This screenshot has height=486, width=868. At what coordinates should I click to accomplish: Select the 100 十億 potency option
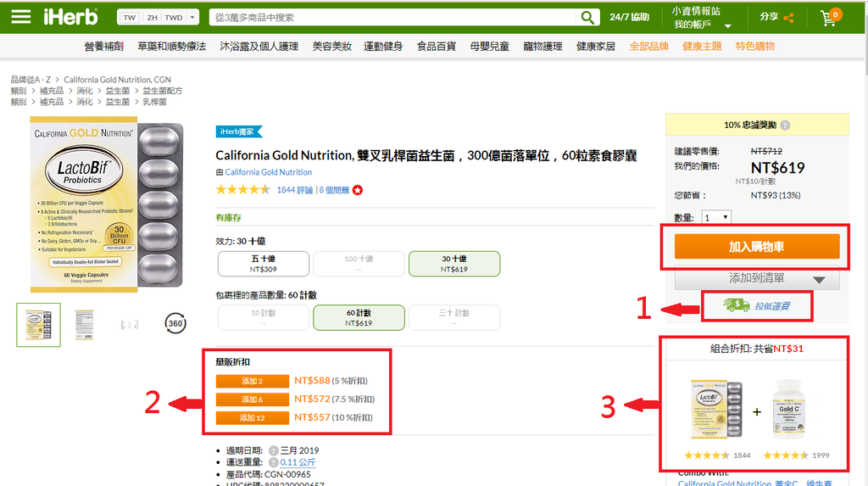(x=359, y=264)
